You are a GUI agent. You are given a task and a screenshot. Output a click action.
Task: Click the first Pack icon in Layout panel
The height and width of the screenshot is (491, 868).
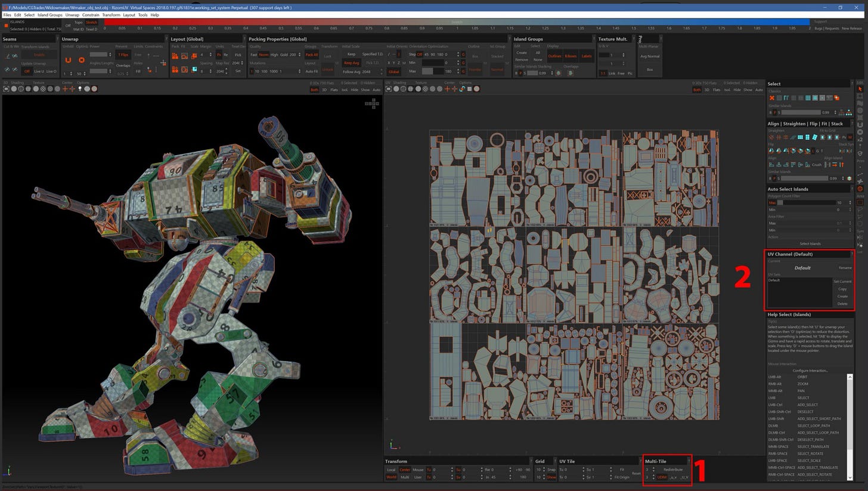(x=175, y=55)
